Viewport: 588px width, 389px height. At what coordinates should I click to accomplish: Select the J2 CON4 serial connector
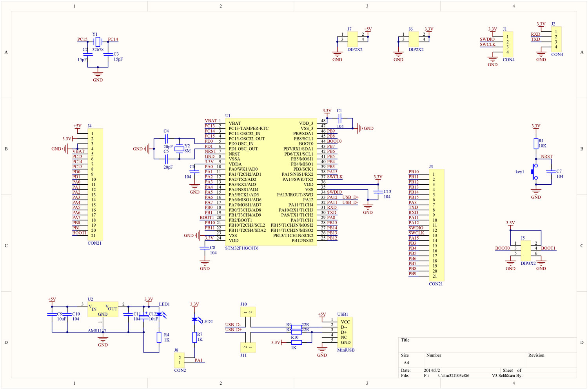click(556, 39)
